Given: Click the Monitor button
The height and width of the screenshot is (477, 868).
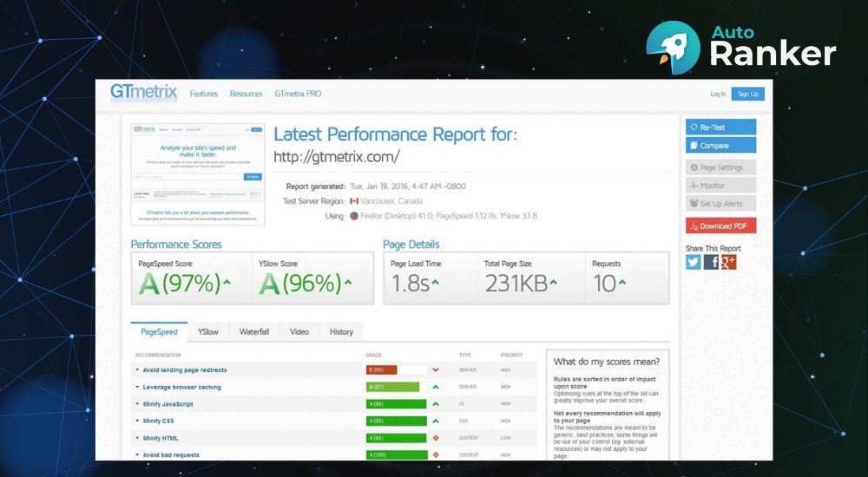Looking at the screenshot, I should tap(720, 186).
